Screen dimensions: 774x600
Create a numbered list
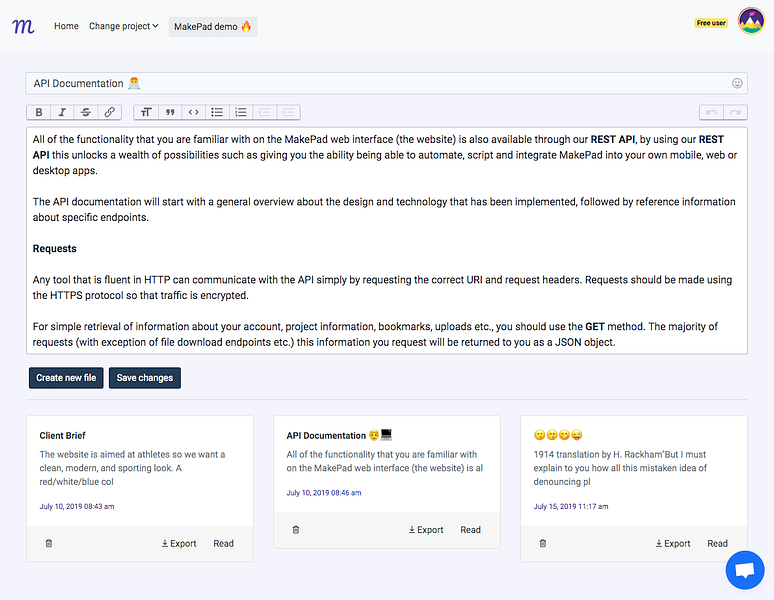coord(241,112)
